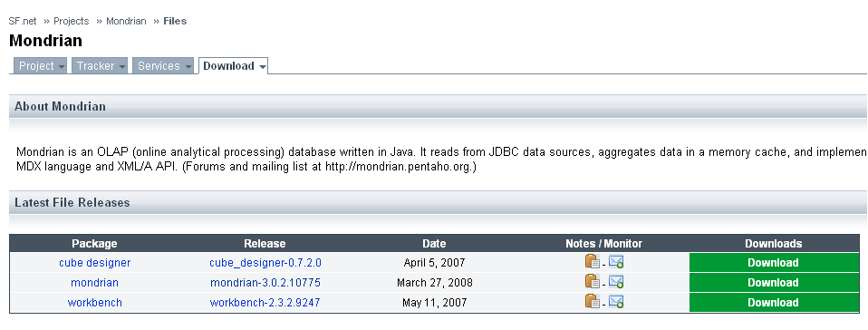
Task: Click the date April 5, 2007
Action: tap(435, 262)
